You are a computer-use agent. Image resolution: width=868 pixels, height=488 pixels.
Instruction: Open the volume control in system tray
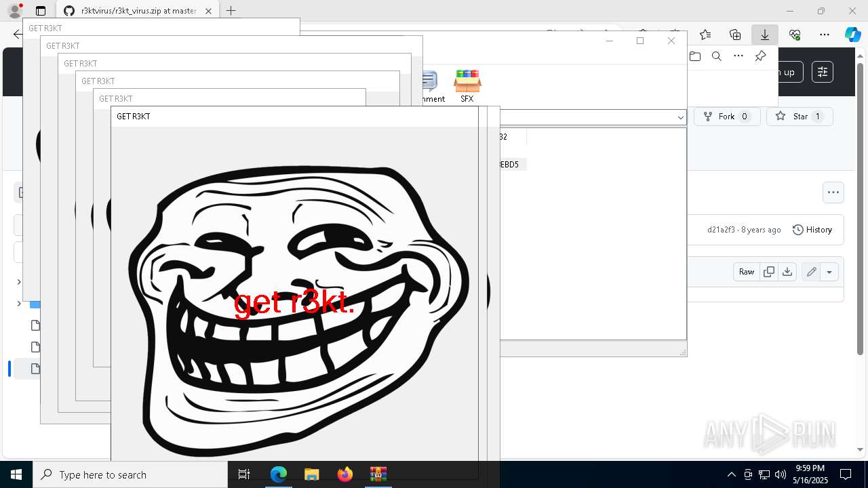point(780,474)
